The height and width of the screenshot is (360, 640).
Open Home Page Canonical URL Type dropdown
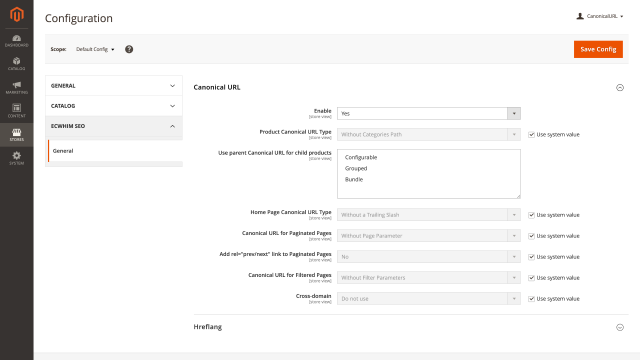(429, 215)
